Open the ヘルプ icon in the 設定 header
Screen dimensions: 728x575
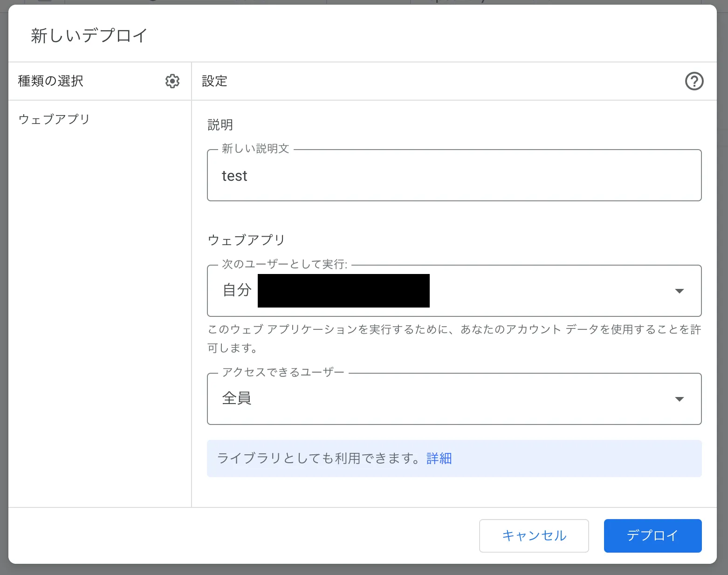point(694,81)
